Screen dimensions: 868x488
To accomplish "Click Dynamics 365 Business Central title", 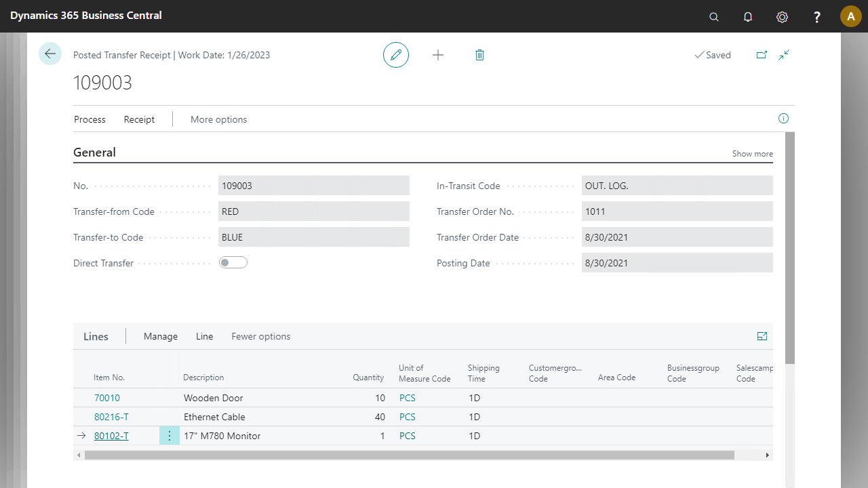I will click(x=86, y=15).
